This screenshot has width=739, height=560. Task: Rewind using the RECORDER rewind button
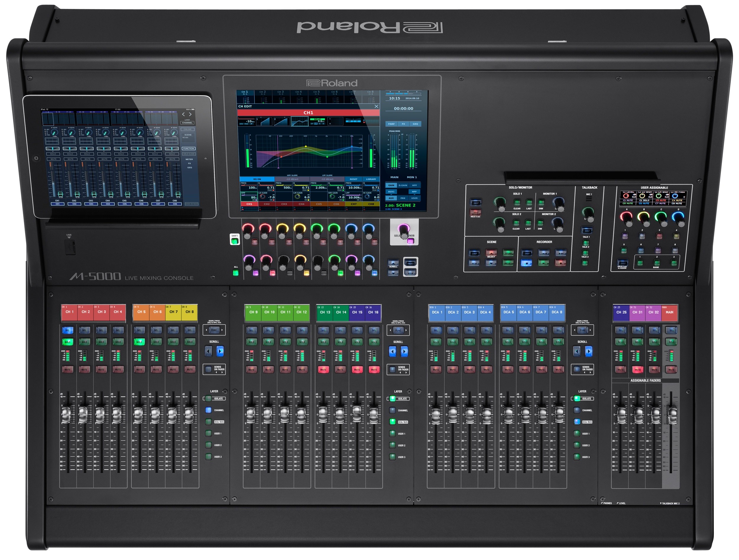point(544,253)
